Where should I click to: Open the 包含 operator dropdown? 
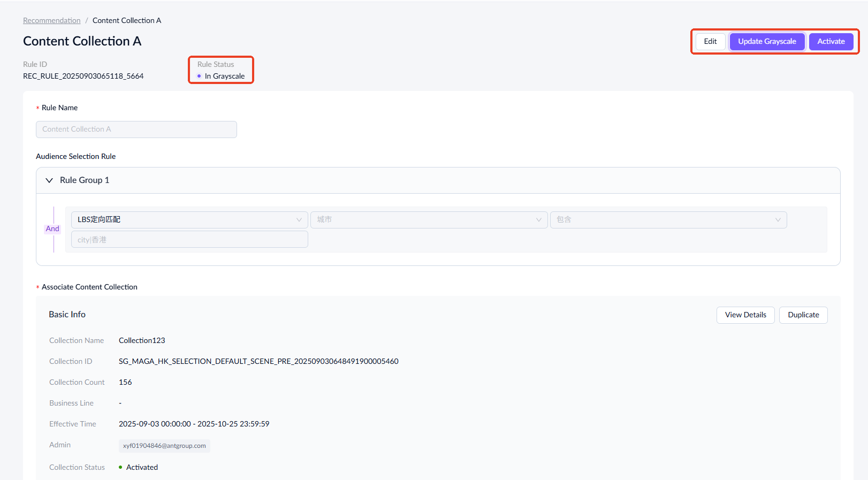pos(668,219)
